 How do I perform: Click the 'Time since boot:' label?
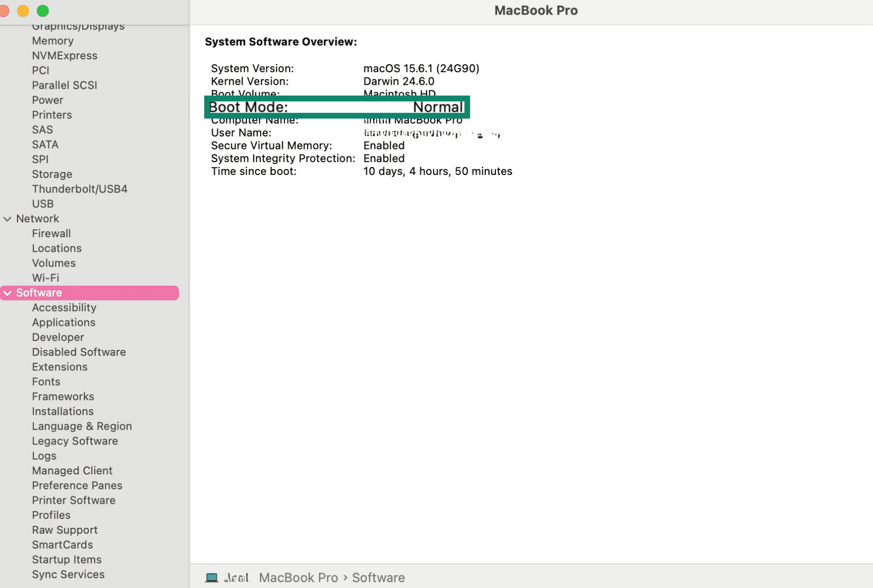coord(254,171)
